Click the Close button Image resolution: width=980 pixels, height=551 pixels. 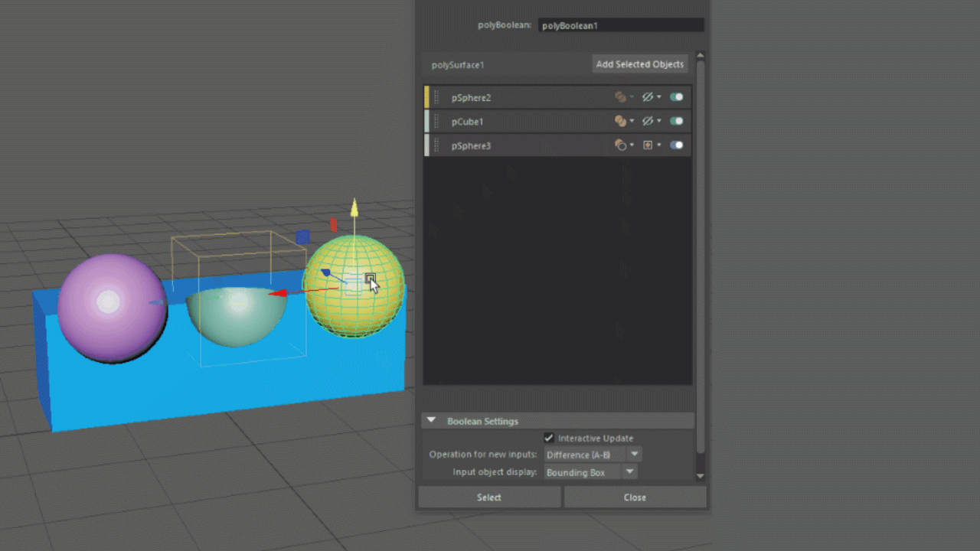pos(635,497)
